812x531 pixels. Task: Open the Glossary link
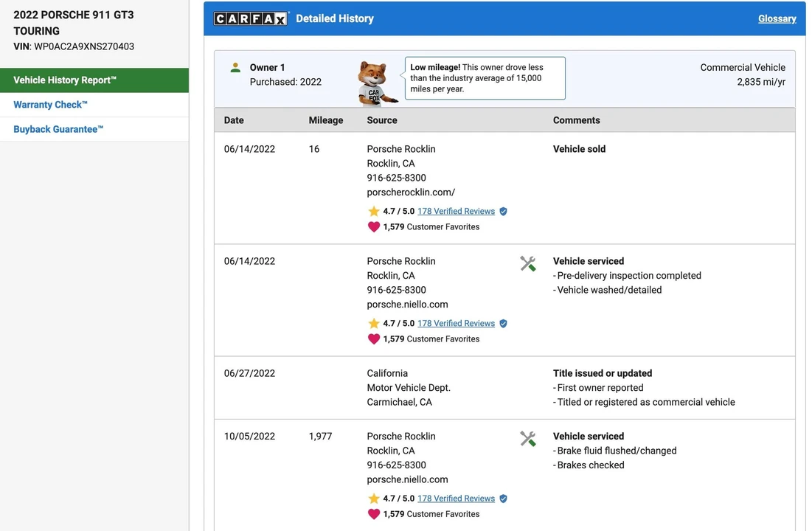coord(777,18)
